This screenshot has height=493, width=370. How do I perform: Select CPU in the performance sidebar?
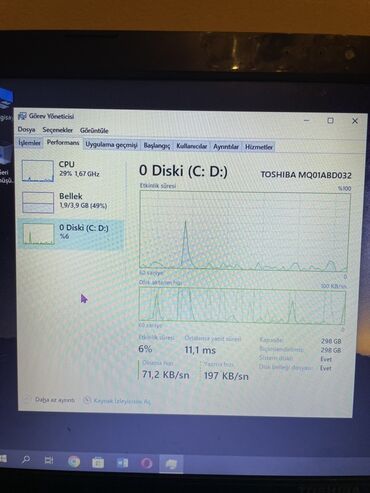[x=71, y=171]
